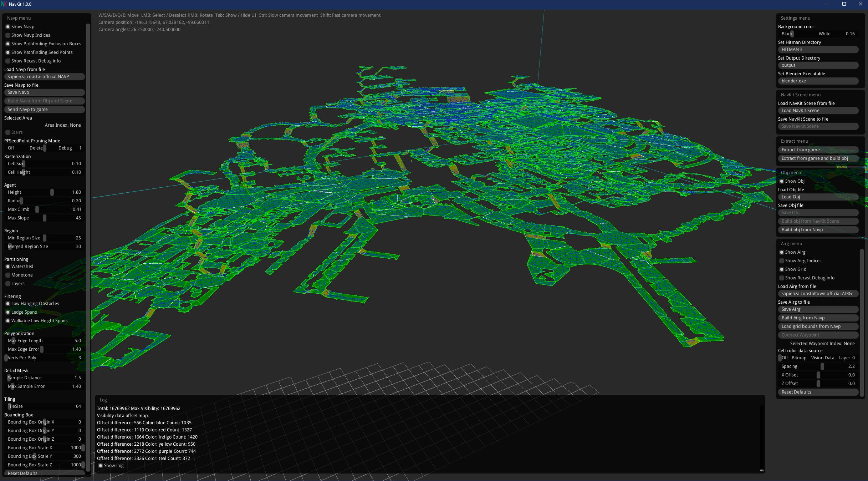Click Extract from game and build obj
This screenshot has width=868, height=481.
(x=818, y=158)
